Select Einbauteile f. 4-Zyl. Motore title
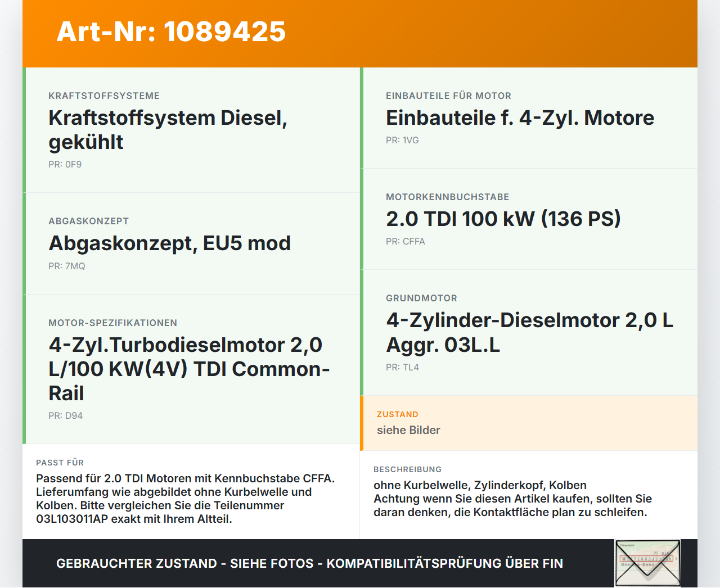 coord(520,118)
